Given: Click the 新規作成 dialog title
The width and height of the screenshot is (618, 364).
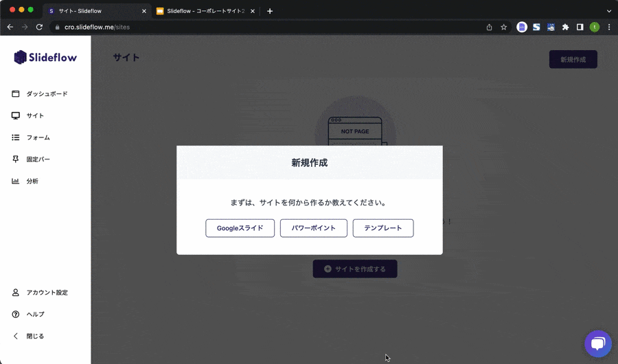Looking at the screenshot, I should coord(310,163).
